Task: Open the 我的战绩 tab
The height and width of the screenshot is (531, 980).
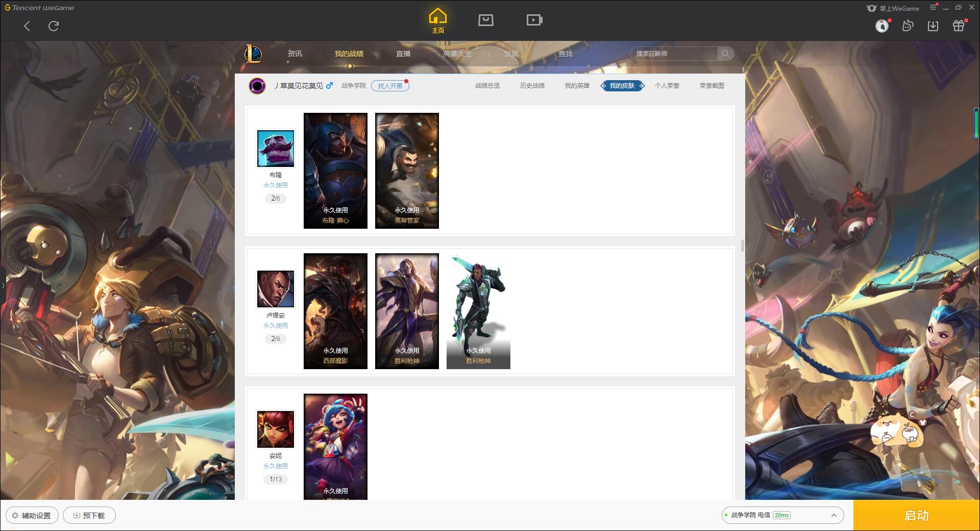Action: coord(349,54)
